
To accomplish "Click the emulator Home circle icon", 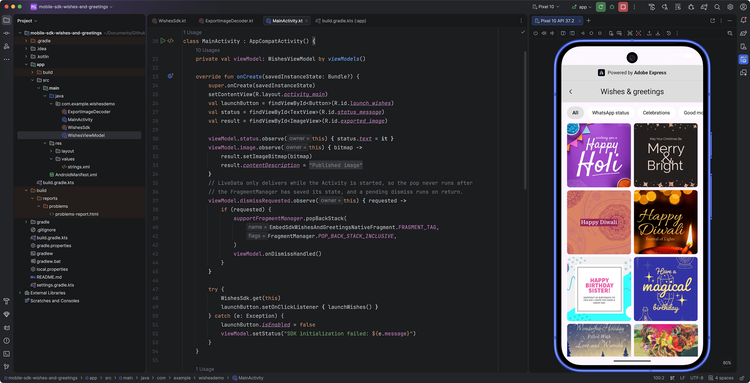I will (591, 33).
